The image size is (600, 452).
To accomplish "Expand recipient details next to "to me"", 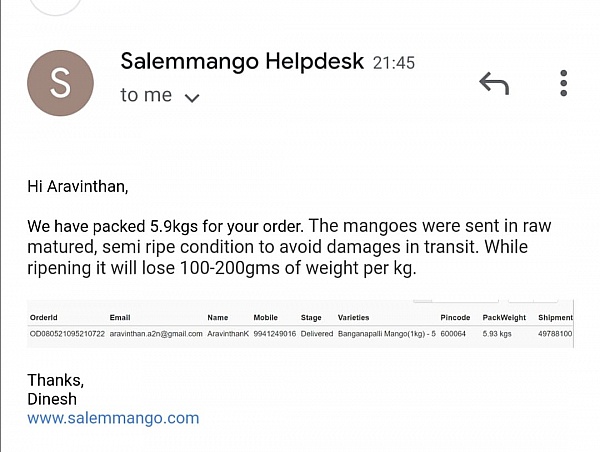I will [193, 97].
